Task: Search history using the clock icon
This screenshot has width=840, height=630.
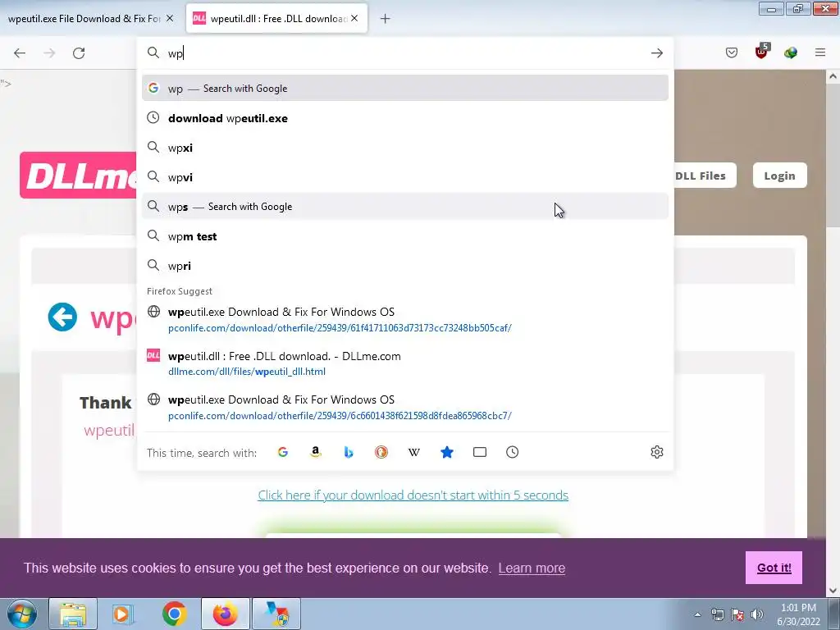Action: point(512,452)
